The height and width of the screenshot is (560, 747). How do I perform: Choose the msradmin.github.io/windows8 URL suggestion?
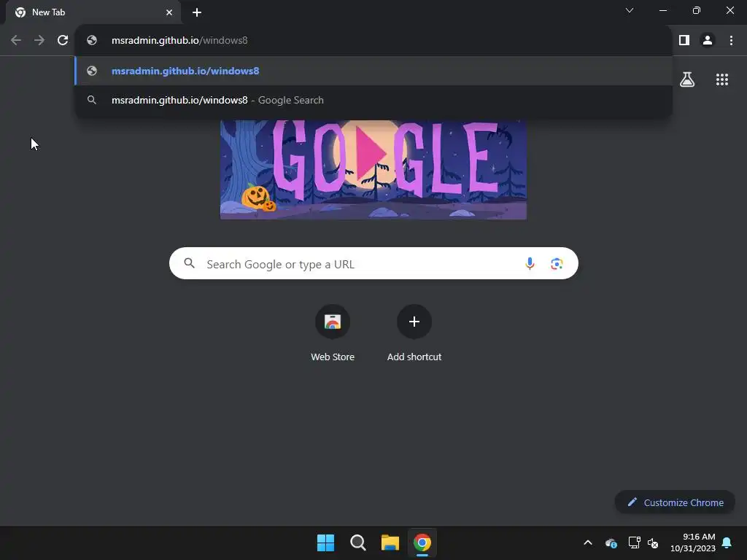click(x=373, y=71)
